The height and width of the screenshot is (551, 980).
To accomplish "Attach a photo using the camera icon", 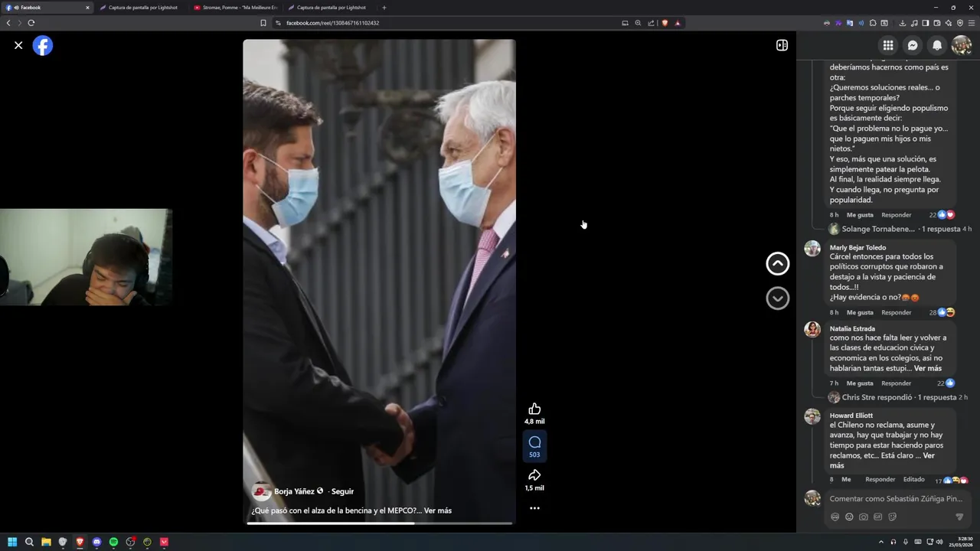I will tap(864, 517).
